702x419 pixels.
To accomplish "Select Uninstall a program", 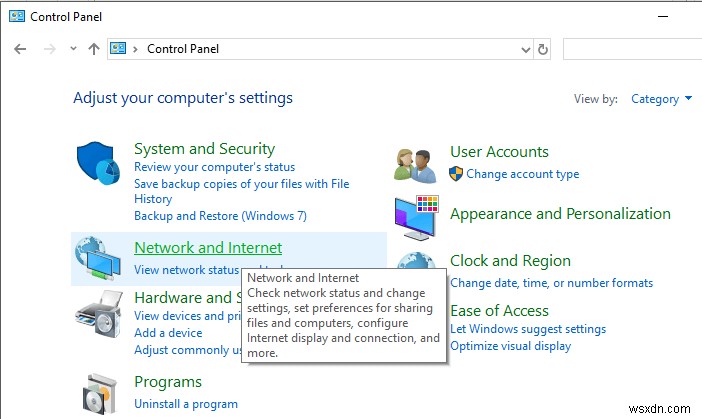I will [186, 404].
